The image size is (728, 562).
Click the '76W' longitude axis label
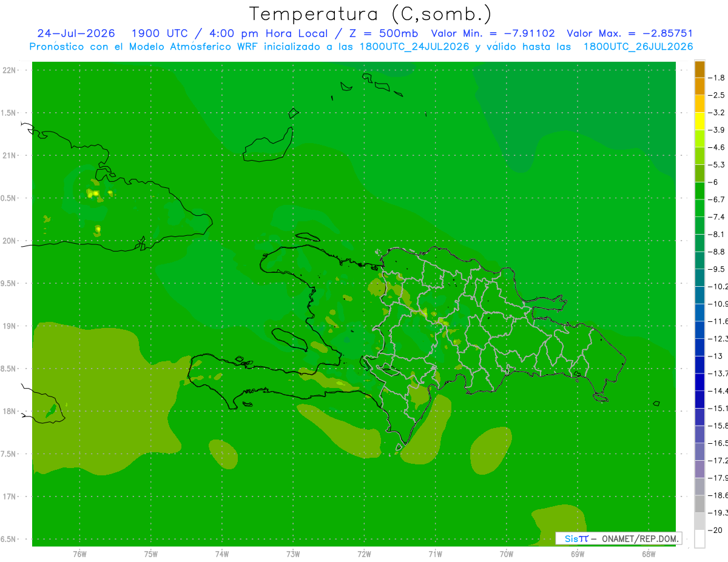coord(79,554)
